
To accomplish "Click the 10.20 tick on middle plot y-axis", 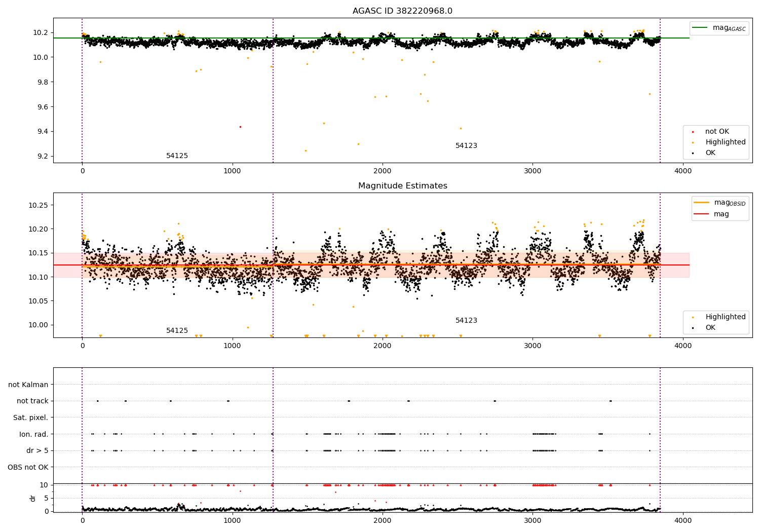I will (39, 229).
